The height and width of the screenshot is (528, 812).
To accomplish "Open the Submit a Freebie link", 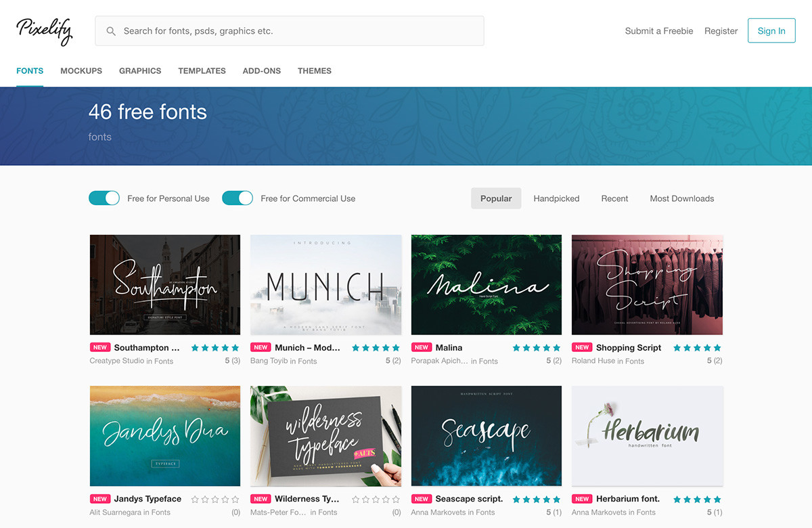I will point(658,30).
